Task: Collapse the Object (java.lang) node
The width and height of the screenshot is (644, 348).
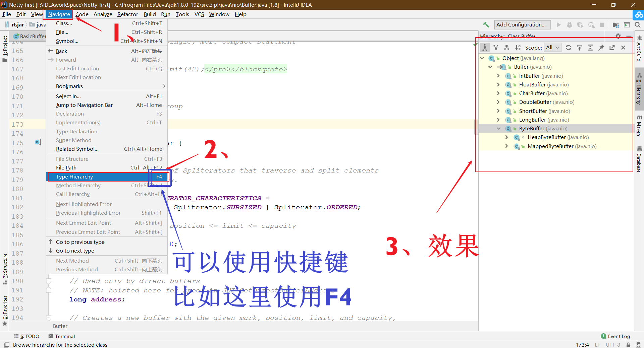Action: (x=482, y=58)
